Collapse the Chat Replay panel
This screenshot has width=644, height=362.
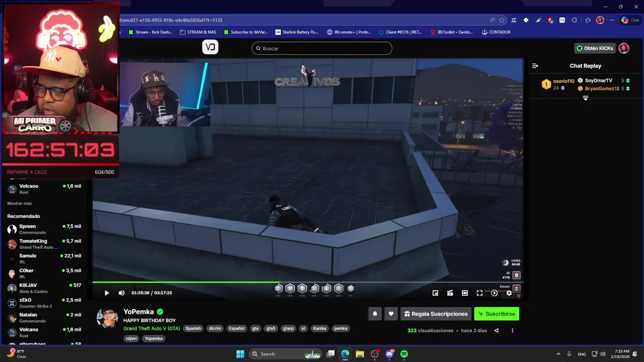click(x=535, y=66)
